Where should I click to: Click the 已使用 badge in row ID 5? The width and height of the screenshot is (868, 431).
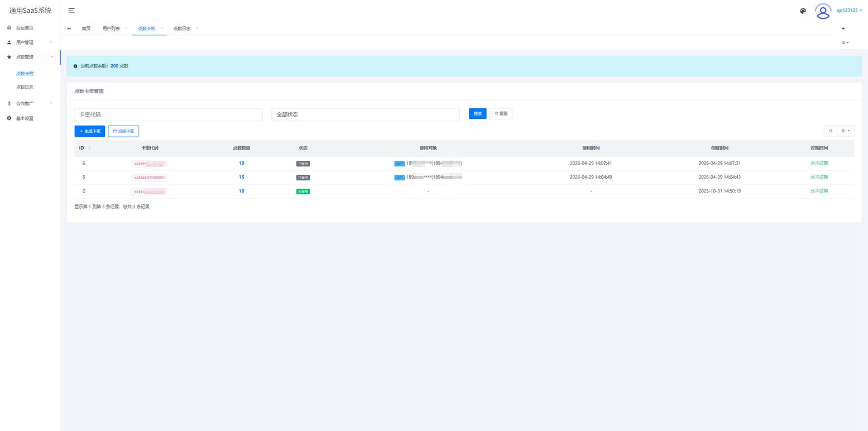pyautogui.click(x=303, y=178)
